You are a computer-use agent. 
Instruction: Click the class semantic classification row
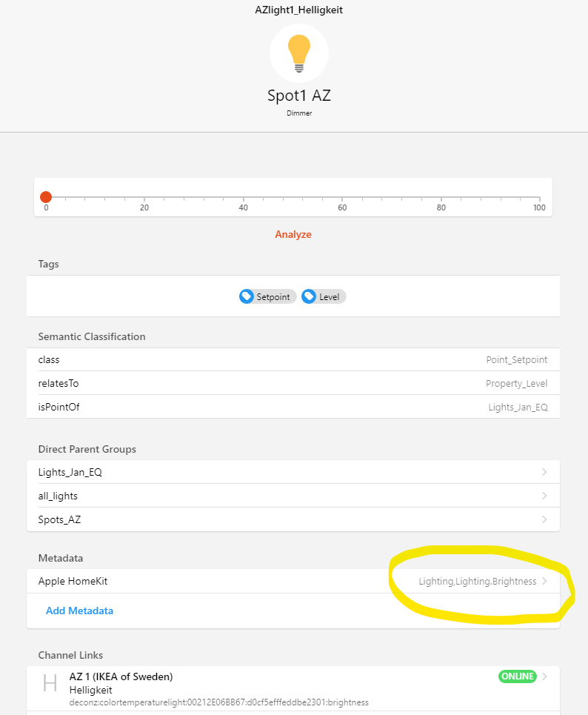click(293, 359)
